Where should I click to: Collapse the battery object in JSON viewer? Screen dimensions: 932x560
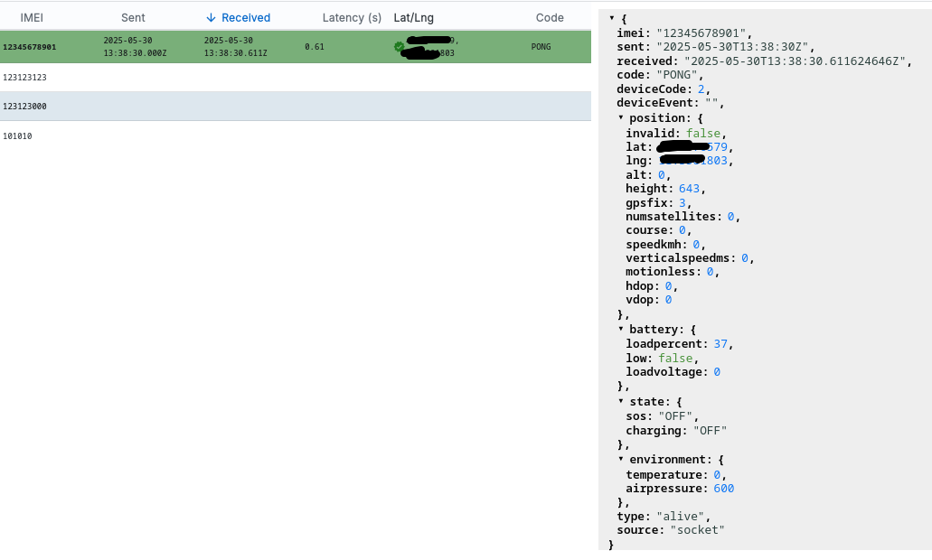pyautogui.click(x=620, y=329)
